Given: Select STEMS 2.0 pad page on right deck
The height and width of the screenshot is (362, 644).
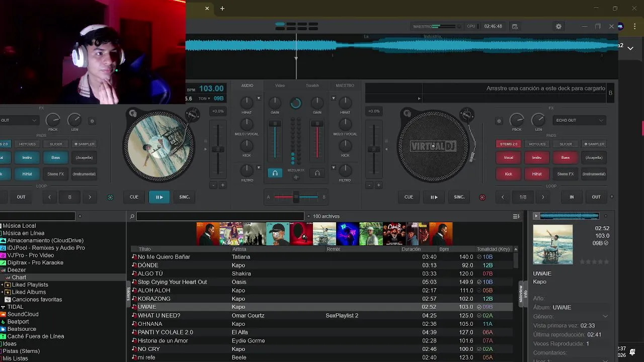Looking at the screenshot, I should [x=508, y=144].
